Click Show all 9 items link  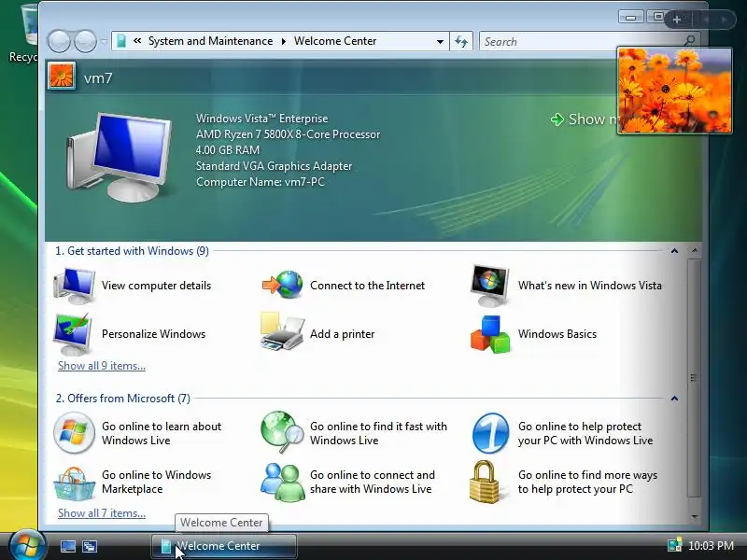pyautogui.click(x=102, y=366)
